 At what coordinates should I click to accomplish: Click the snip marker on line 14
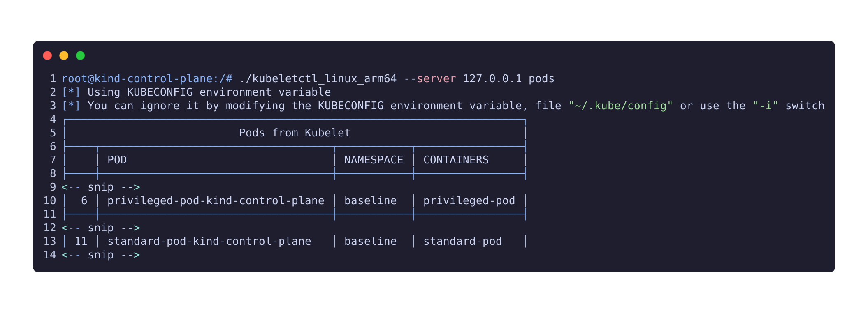pyautogui.click(x=101, y=255)
